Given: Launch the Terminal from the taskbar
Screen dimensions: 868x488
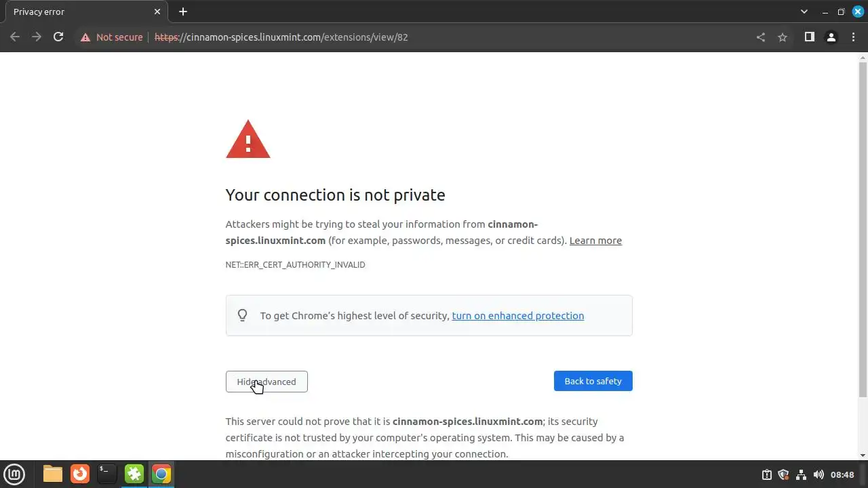Looking at the screenshot, I should click(106, 474).
